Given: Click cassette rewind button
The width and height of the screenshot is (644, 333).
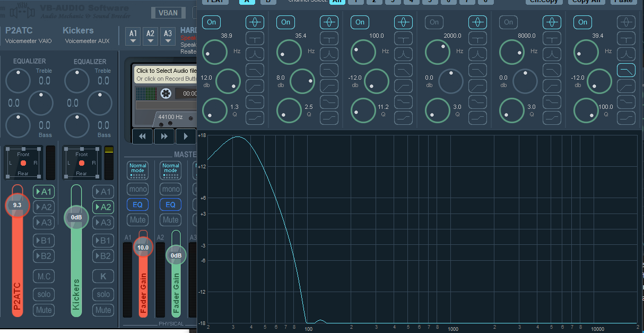Looking at the screenshot, I should [x=142, y=136].
